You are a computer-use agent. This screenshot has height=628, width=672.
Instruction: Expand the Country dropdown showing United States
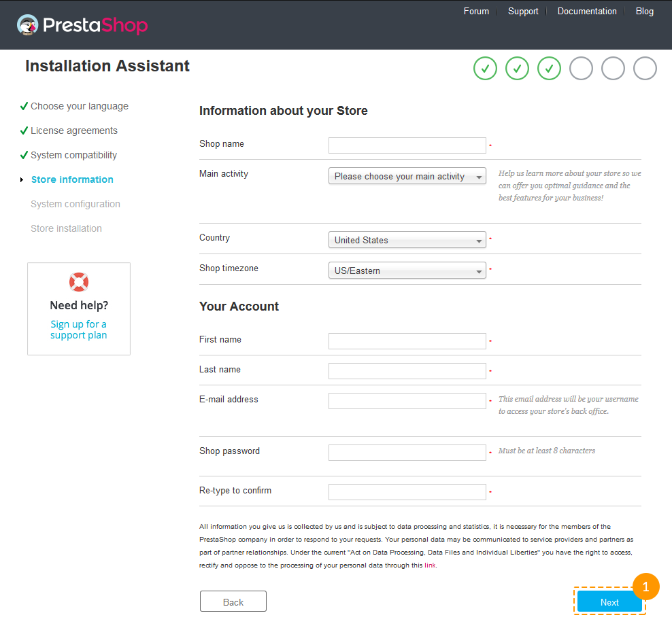coord(407,240)
